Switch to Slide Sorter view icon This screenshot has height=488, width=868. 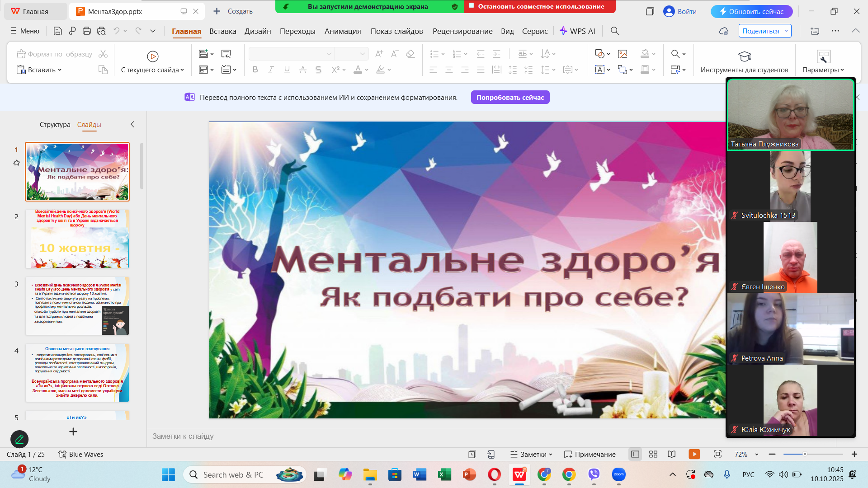(653, 454)
